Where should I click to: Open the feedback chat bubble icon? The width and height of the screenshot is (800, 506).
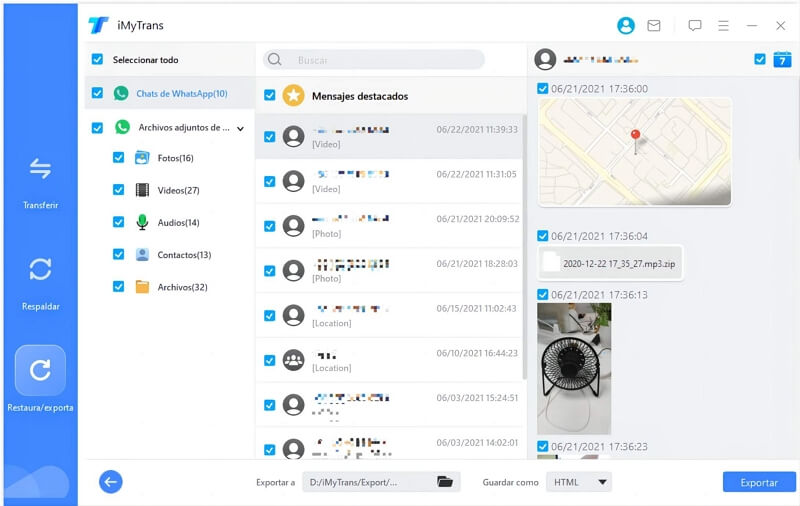click(x=694, y=26)
